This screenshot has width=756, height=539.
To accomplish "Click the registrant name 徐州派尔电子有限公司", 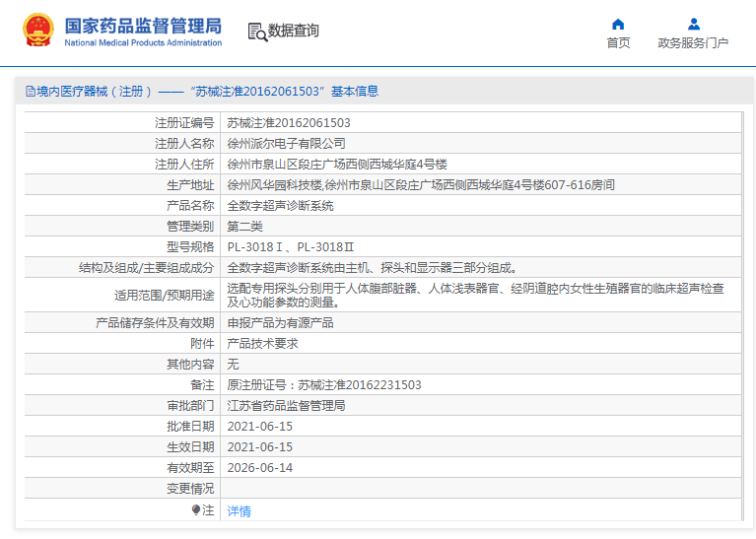I will 287,144.
